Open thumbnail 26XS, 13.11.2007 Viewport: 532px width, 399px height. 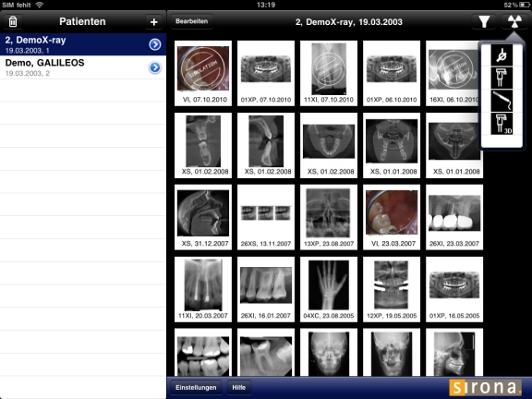coord(266,217)
